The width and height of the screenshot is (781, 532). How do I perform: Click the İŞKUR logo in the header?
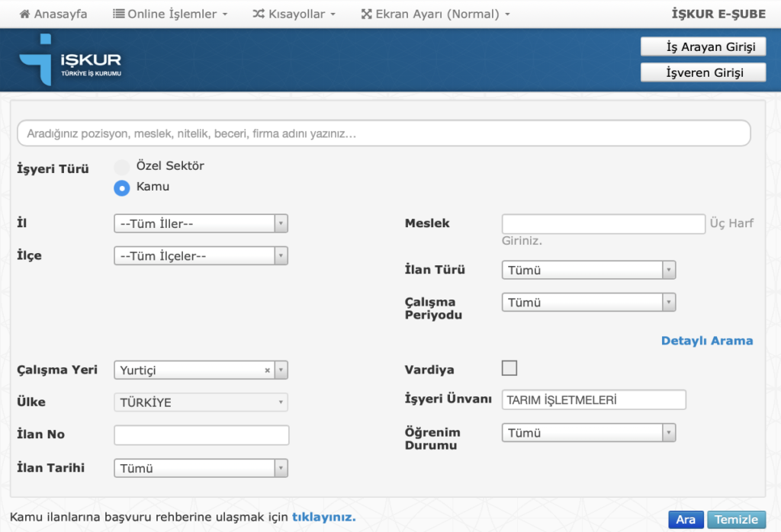[70, 61]
